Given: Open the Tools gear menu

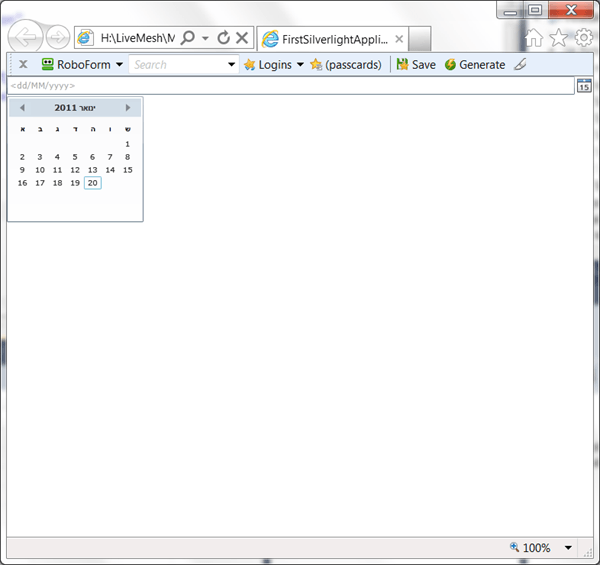Looking at the screenshot, I should point(584,37).
